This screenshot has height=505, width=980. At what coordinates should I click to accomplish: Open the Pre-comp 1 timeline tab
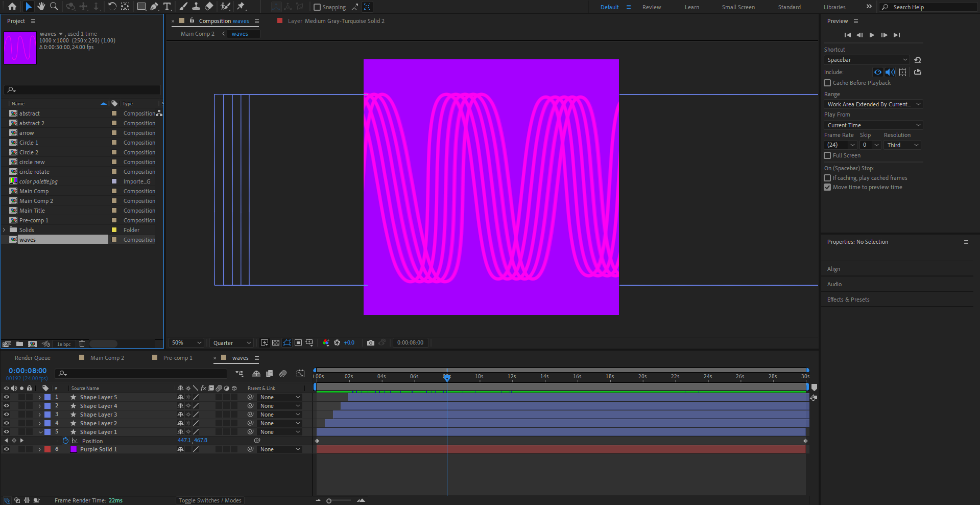[x=178, y=358]
